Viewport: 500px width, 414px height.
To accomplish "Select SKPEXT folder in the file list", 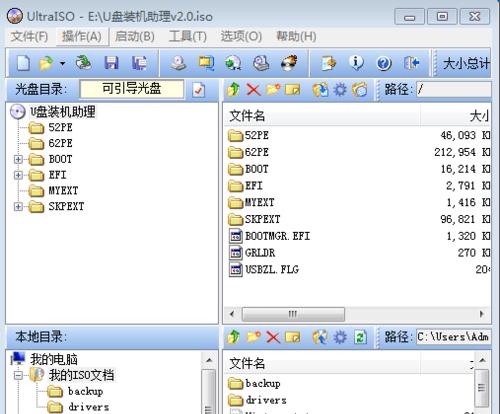I will pyautogui.click(x=262, y=219).
